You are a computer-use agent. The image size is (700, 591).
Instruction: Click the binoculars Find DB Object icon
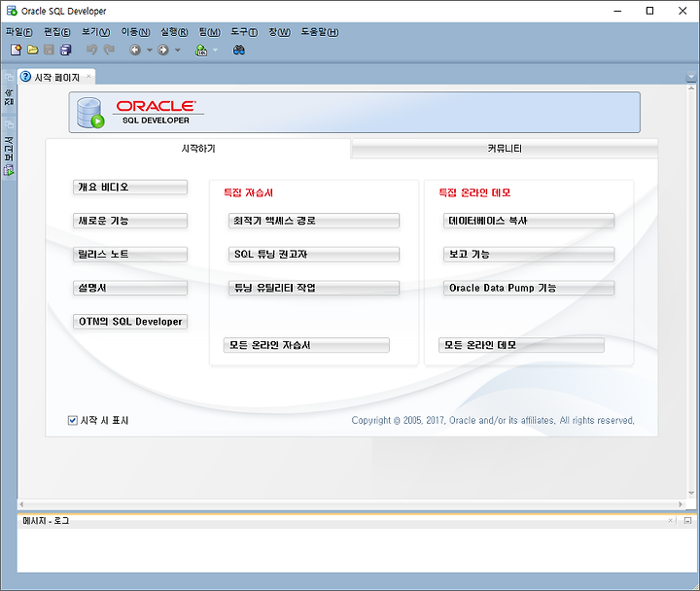239,50
